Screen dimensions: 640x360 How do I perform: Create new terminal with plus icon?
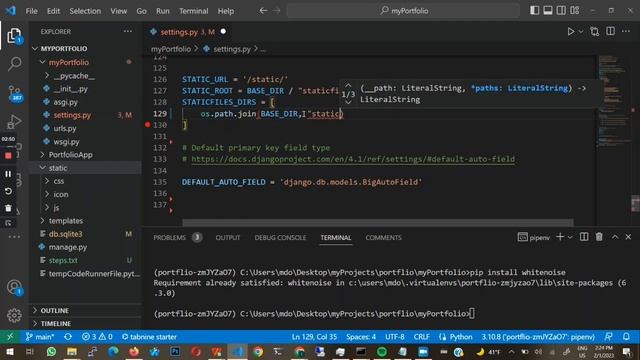point(560,237)
